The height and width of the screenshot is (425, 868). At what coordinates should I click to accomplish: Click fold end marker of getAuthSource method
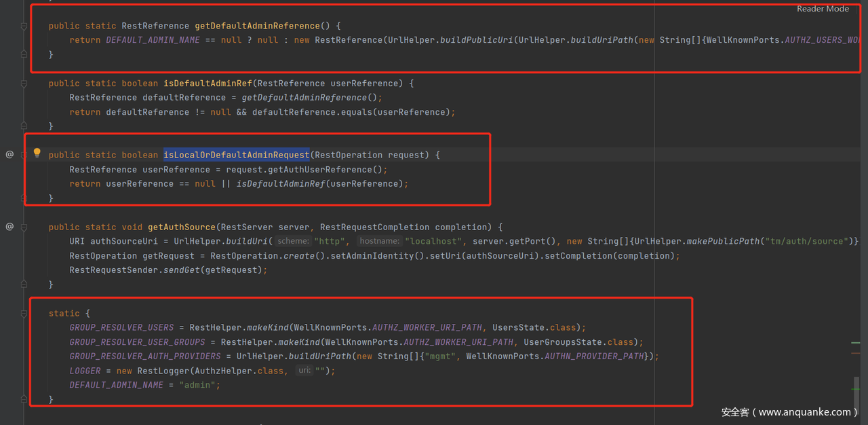pos(24,284)
